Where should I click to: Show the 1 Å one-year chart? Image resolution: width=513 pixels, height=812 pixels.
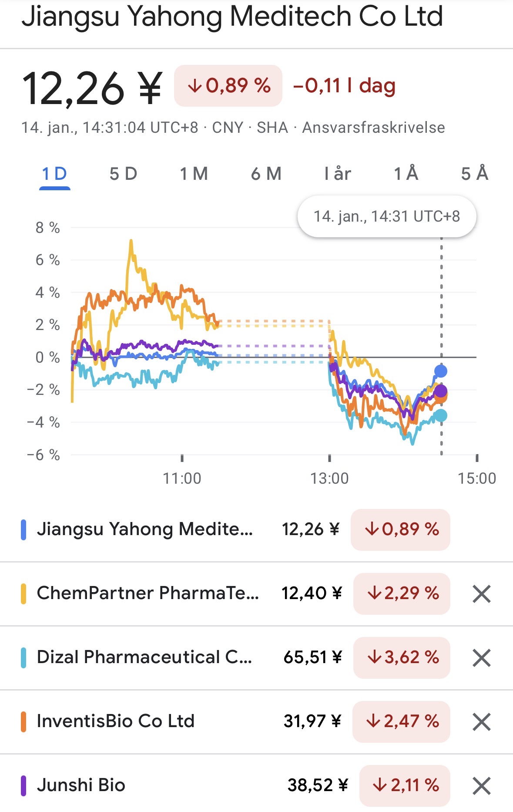point(406,174)
